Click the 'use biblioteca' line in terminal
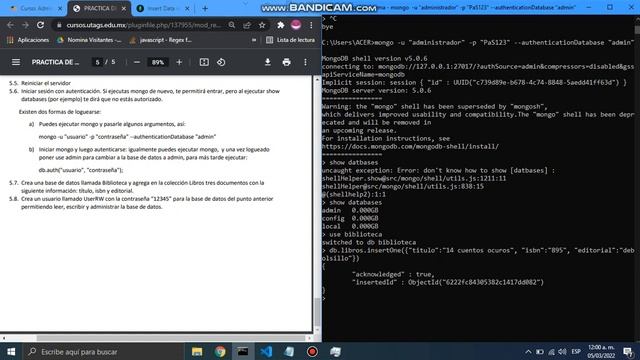This screenshot has height=360, width=640. [x=356, y=234]
